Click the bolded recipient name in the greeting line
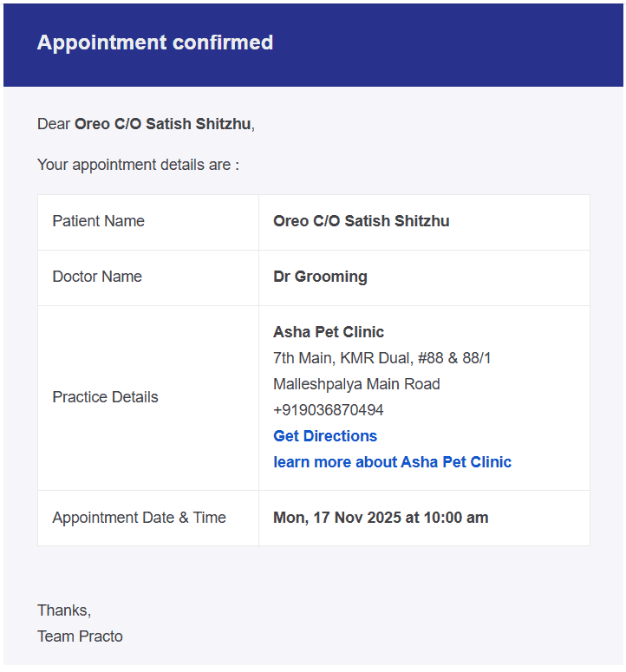 [x=162, y=124]
